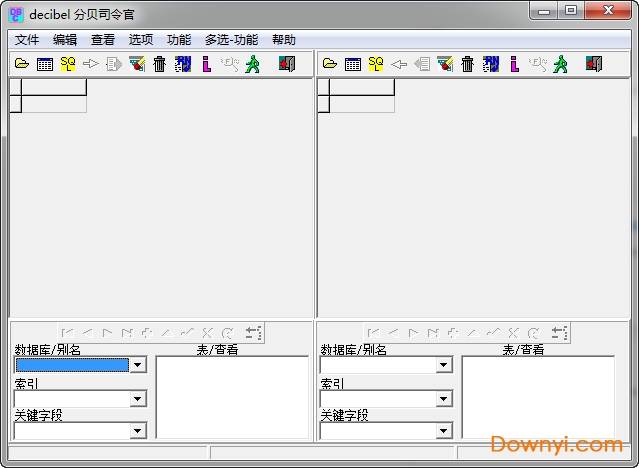Click empty header cell of left data grid
Viewport: 639px width, 468px height.
pos(54,87)
